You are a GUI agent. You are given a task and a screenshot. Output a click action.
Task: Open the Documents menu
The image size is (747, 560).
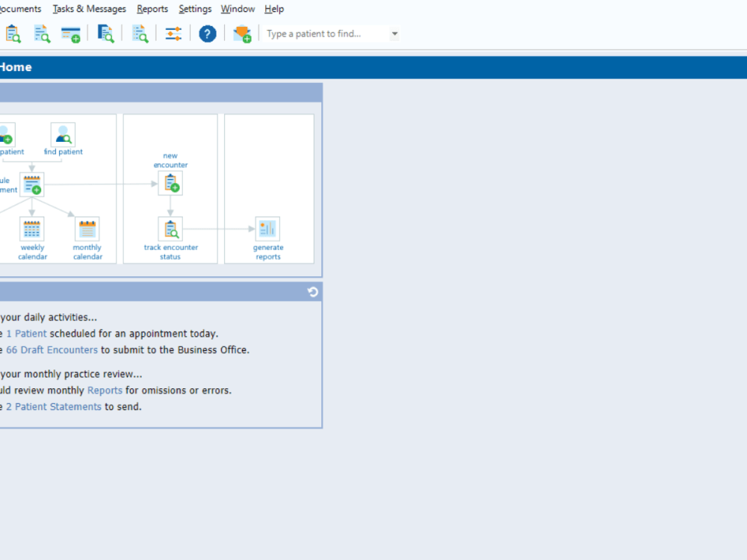point(20,9)
